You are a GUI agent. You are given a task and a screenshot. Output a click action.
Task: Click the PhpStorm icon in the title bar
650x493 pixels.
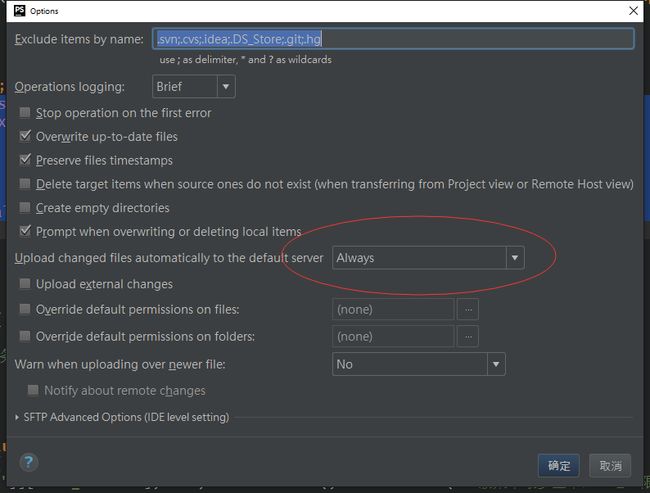[19, 11]
